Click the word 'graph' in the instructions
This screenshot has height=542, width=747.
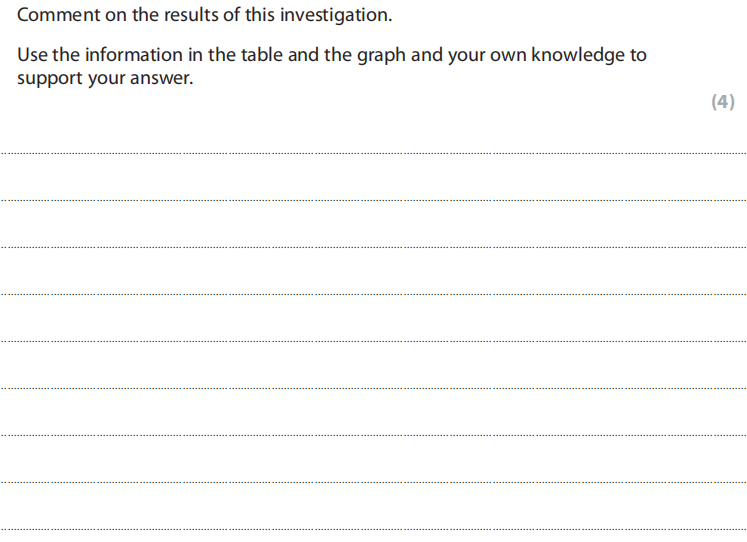[x=378, y=56]
